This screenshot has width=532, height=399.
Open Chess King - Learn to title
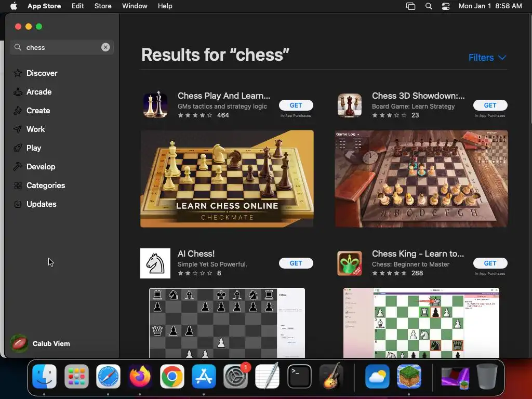418,254
